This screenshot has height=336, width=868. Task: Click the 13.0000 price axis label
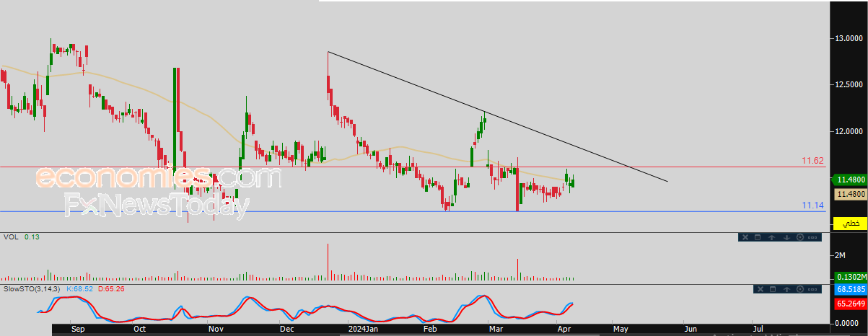pos(850,37)
